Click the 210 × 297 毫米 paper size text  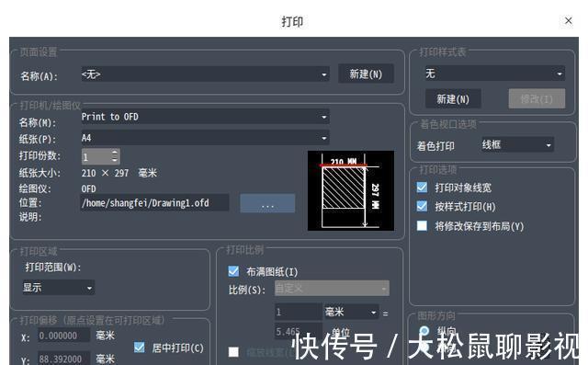[119, 173]
